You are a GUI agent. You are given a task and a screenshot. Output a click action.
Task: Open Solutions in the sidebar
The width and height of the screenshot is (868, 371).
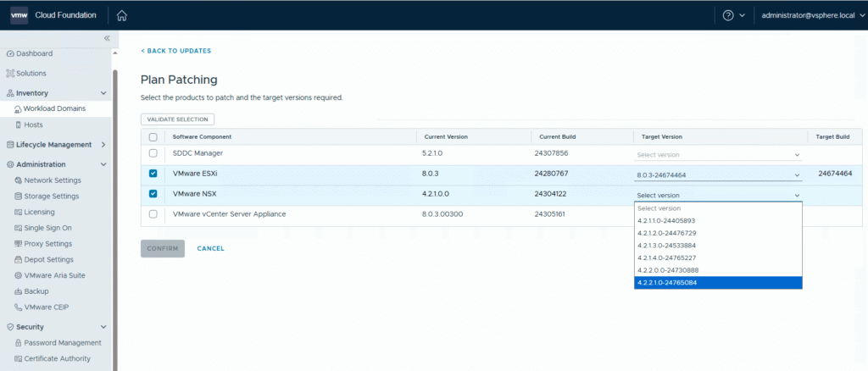31,73
